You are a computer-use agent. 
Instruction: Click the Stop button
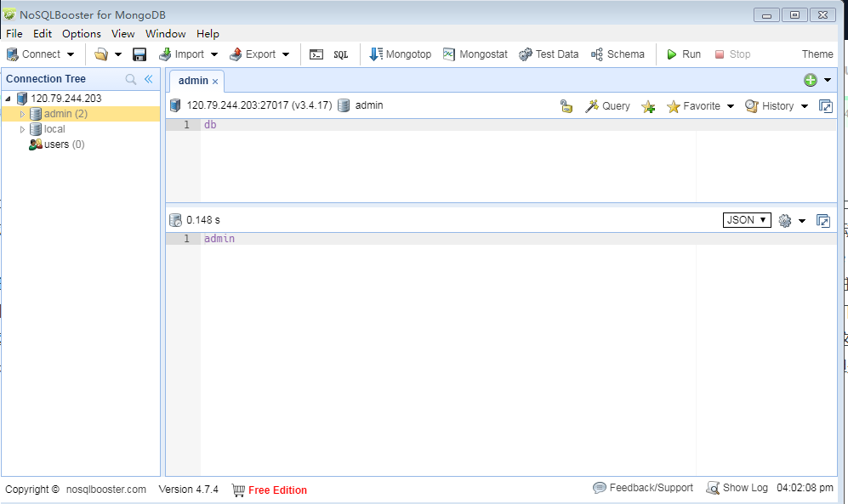733,54
